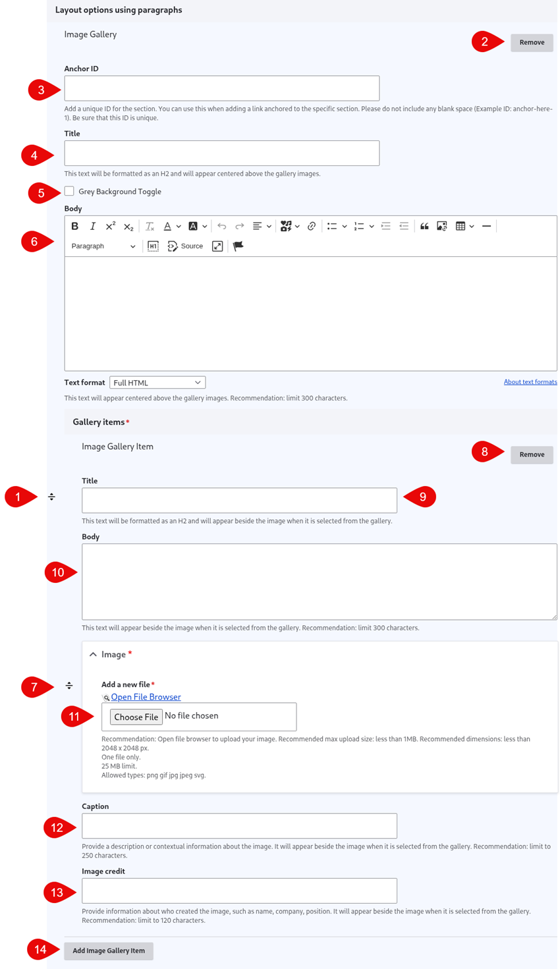The height and width of the screenshot is (969, 560).
Task: Open File Browser link
Action: (x=146, y=697)
